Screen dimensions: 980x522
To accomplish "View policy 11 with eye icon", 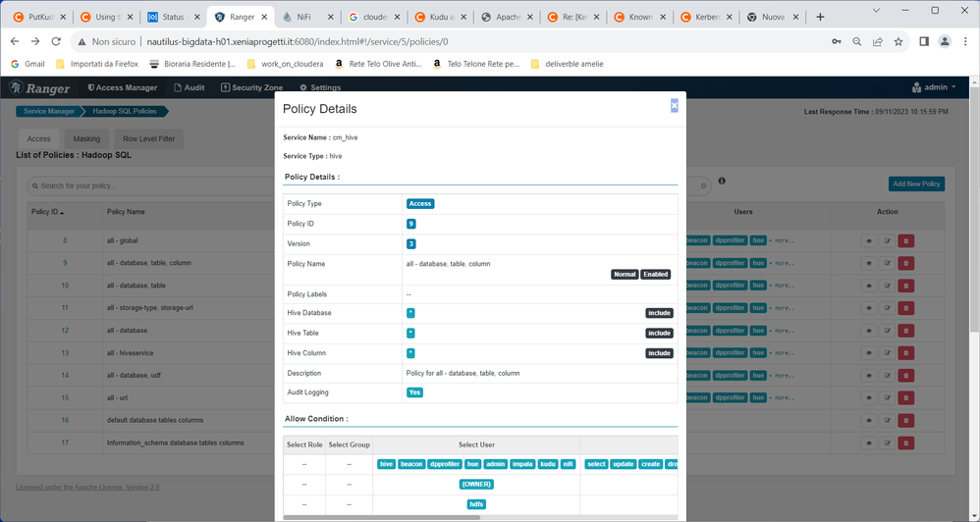I will click(x=869, y=308).
